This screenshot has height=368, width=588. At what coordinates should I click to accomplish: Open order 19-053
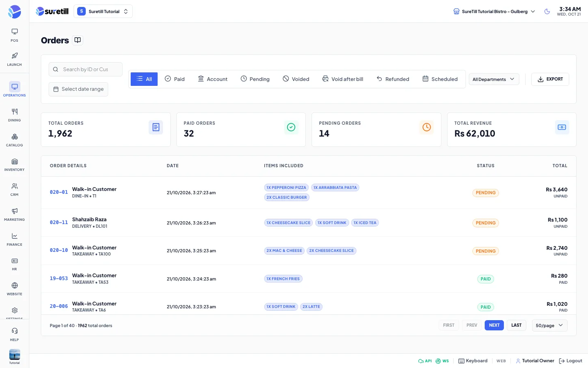59,278
